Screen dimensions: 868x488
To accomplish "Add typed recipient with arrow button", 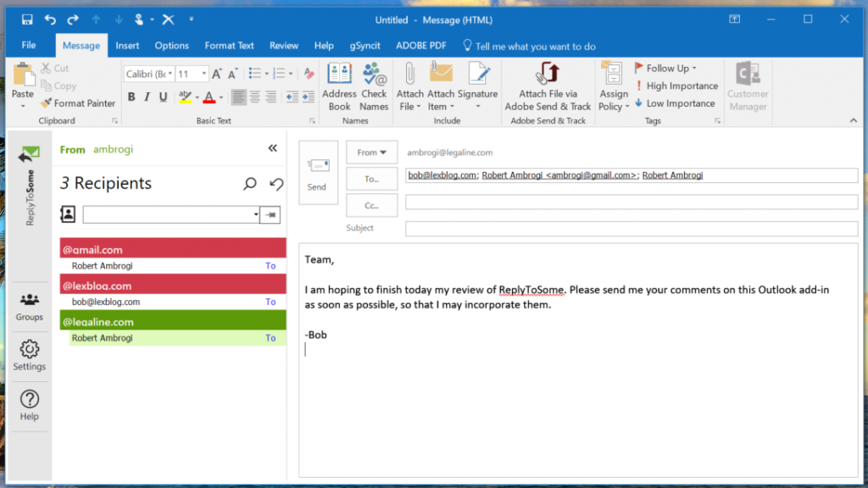I will click(270, 214).
